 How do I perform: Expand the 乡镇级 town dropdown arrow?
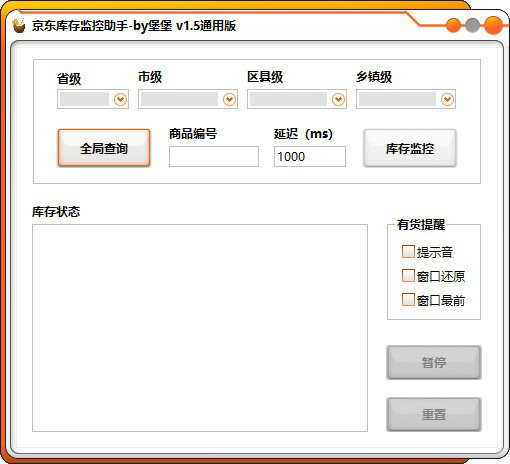447,99
